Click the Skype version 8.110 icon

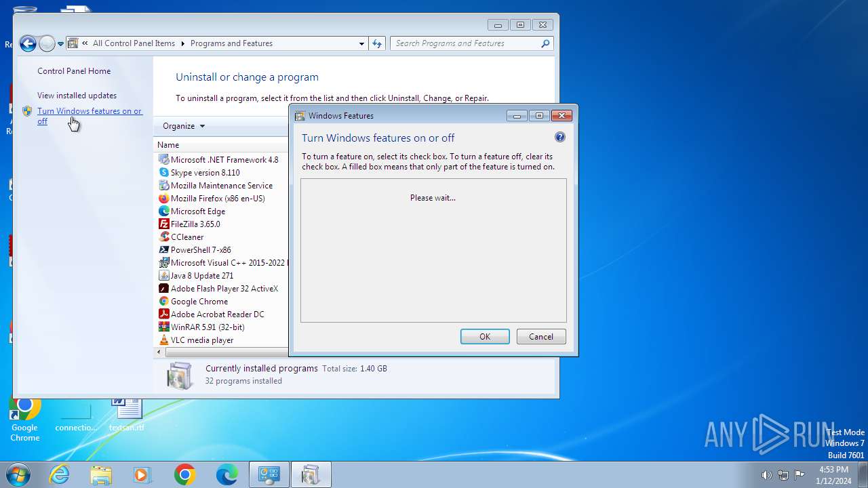pyautogui.click(x=163, y=173)
